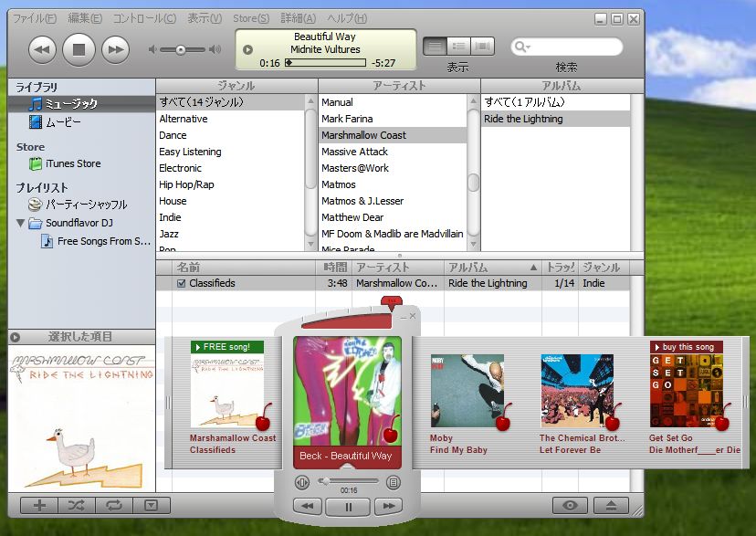Click mini player previous track button

click(307, 506)
